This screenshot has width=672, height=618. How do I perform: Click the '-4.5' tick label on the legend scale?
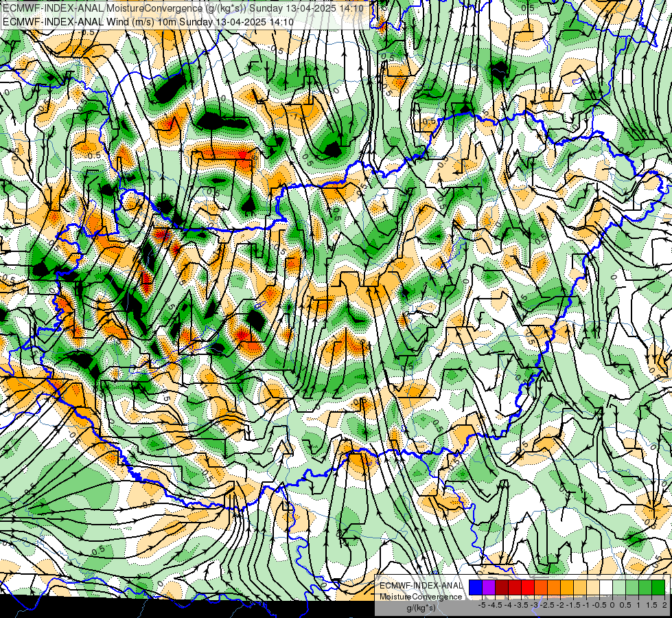click(x=495, y=605)
